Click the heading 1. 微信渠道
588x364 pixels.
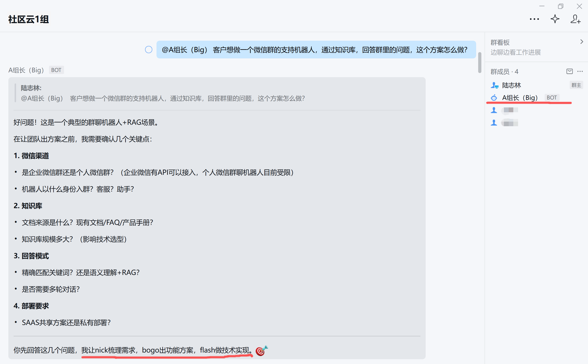coord(31,156)
